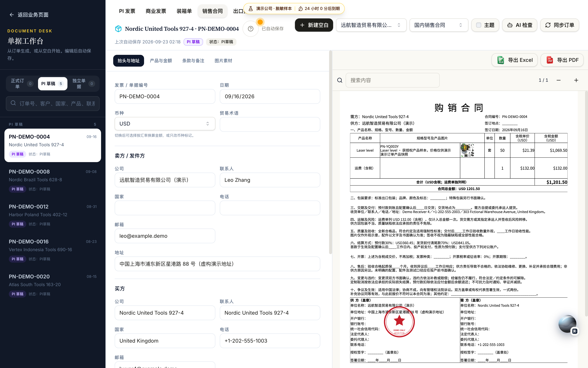
Task: Click the help question mark icon
Action: tap(250, 29)
